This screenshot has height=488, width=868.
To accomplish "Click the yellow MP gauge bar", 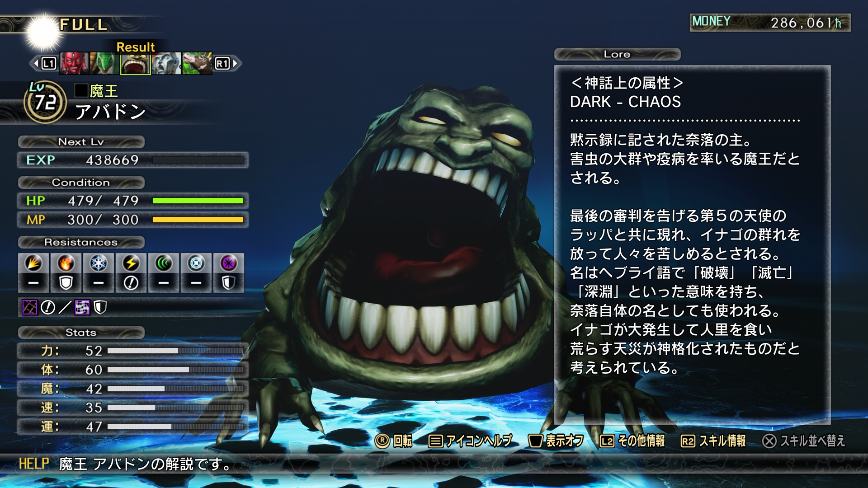I will click(x=198, y=220).
